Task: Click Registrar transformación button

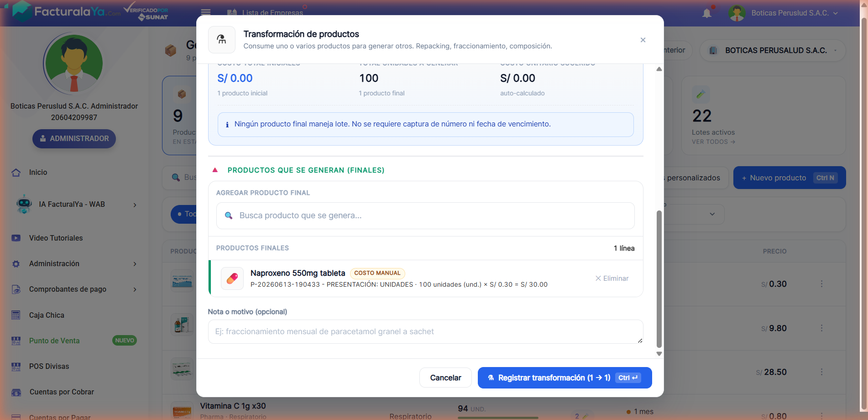Action: 565,378
